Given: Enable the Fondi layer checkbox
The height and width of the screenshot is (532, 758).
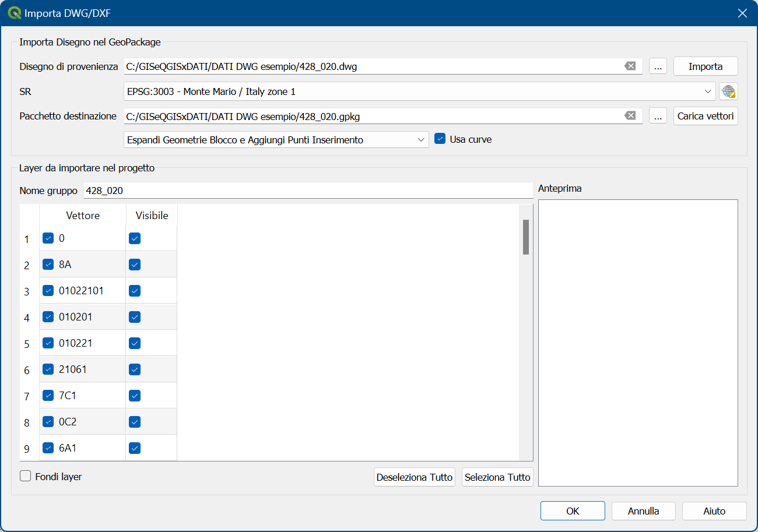Looking at the screenshot, I should 26,476.
